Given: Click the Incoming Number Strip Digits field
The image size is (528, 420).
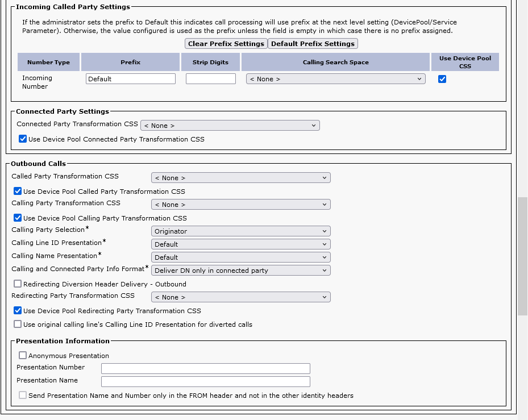Looking at the screenshot, I should click(x=211, y=79).
